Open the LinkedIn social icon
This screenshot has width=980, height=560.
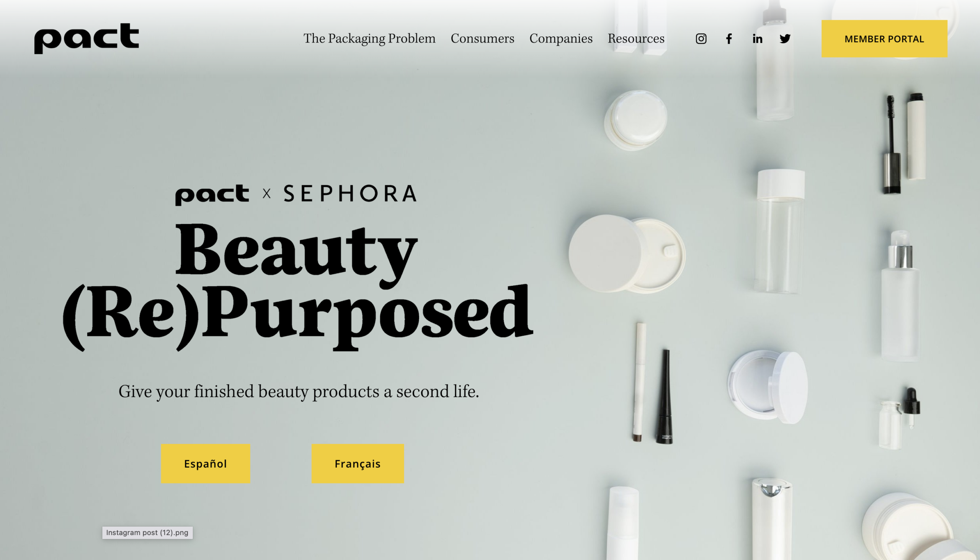757,39
